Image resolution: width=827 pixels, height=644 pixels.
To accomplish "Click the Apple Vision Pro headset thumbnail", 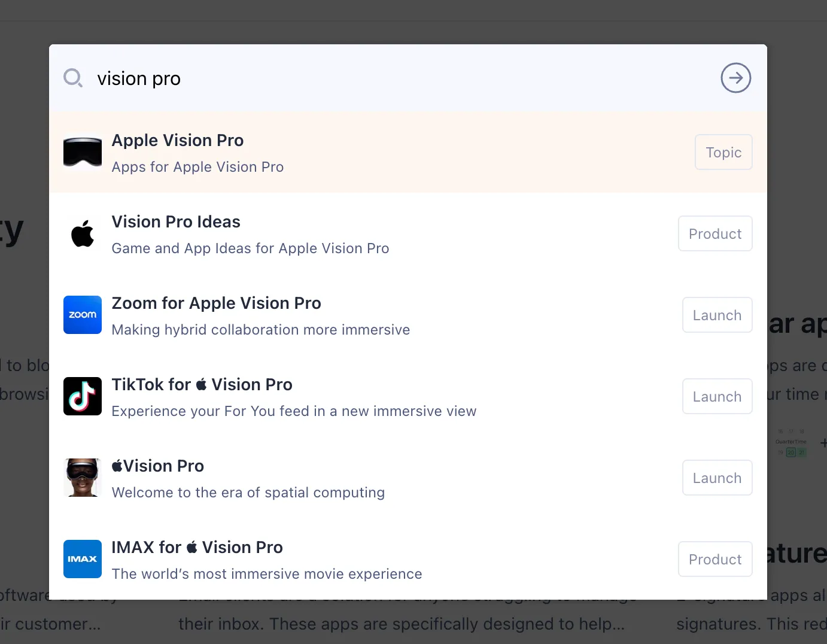I will pyautogui.click(x=83, y=152).
